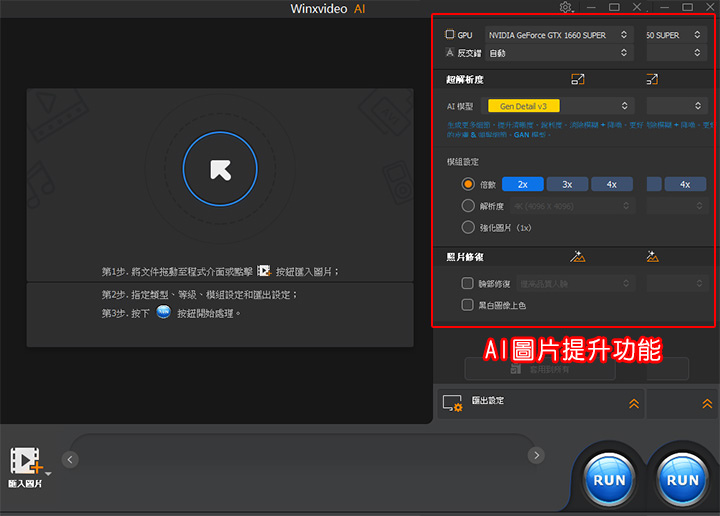Open the 4K (4096 X 4096) resolution dropdown
Image resolution: width=720 pixels, height=516 pixels.
tap(572, 206)
